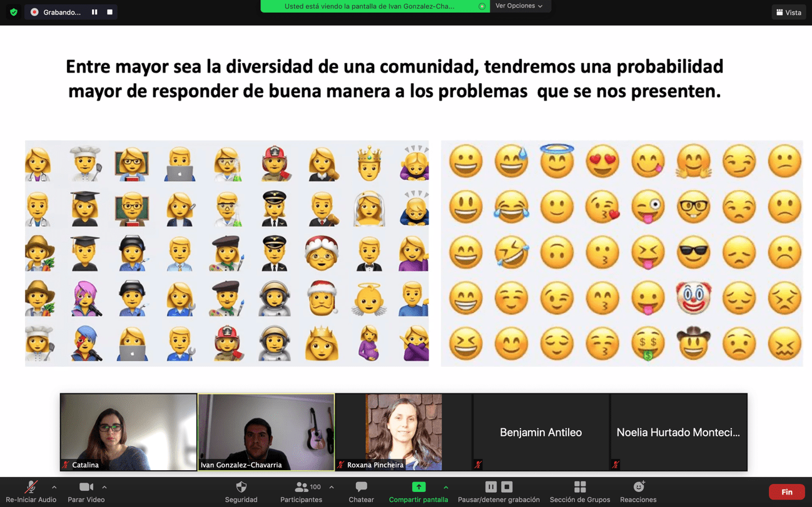
Task: Click the Mrs. Claus emoji
Action: coord(322,253)
